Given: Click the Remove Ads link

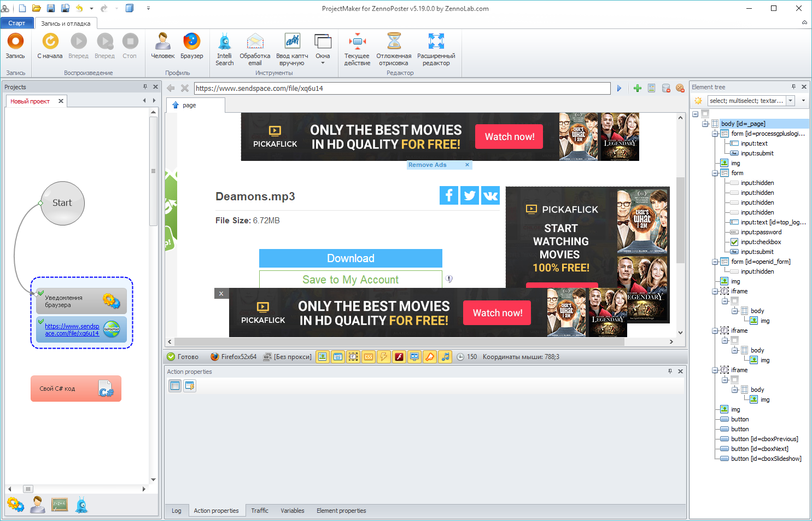Looking at the screenshot, I should [x=428, y=165].
